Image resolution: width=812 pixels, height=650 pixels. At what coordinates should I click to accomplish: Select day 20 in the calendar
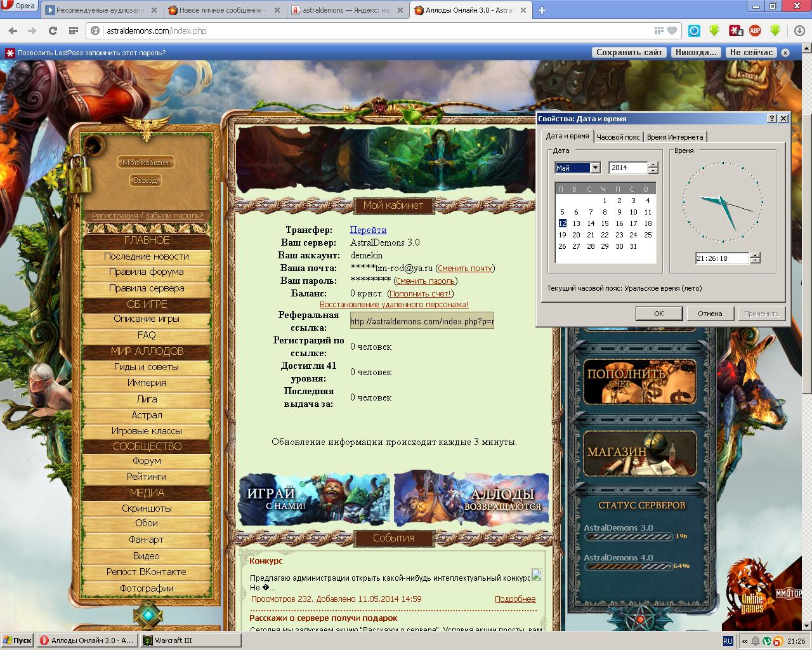576,235
